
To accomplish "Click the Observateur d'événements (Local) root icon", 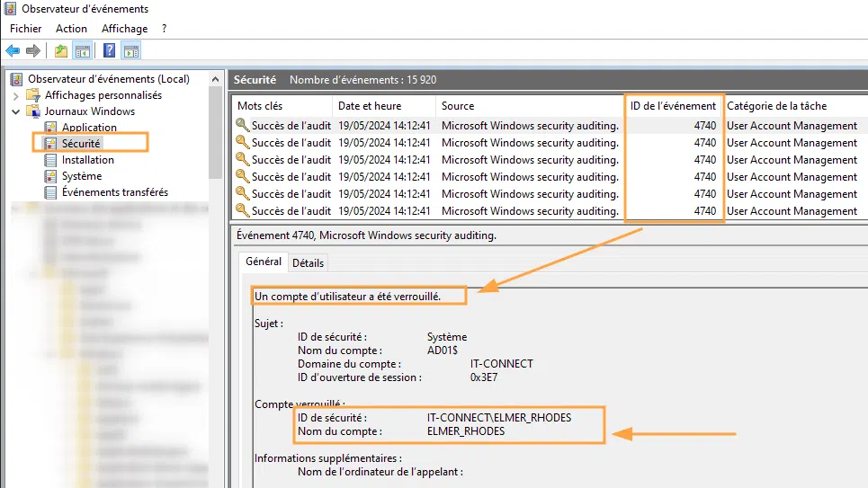I will 18,79.
